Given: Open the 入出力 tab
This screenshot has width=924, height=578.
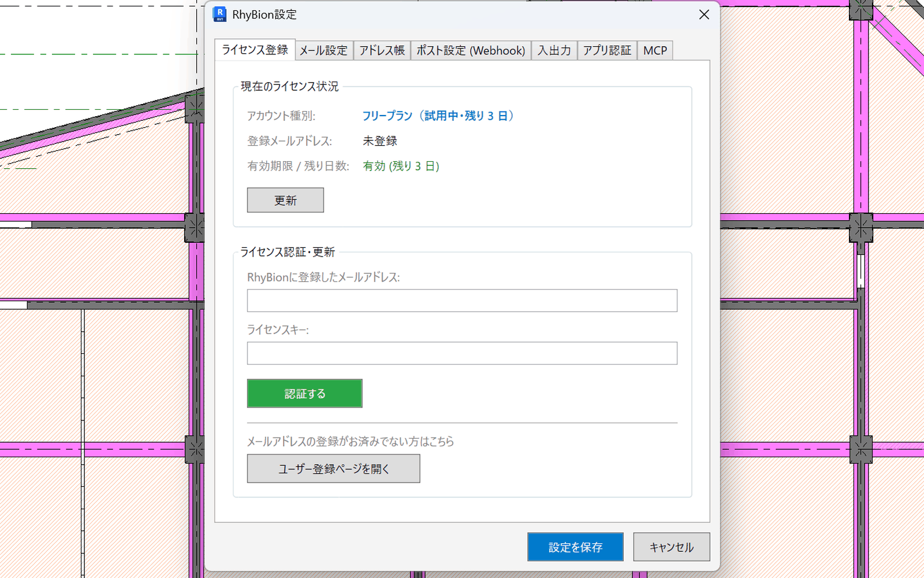Looking at the screenshot, I should (554, 51).
